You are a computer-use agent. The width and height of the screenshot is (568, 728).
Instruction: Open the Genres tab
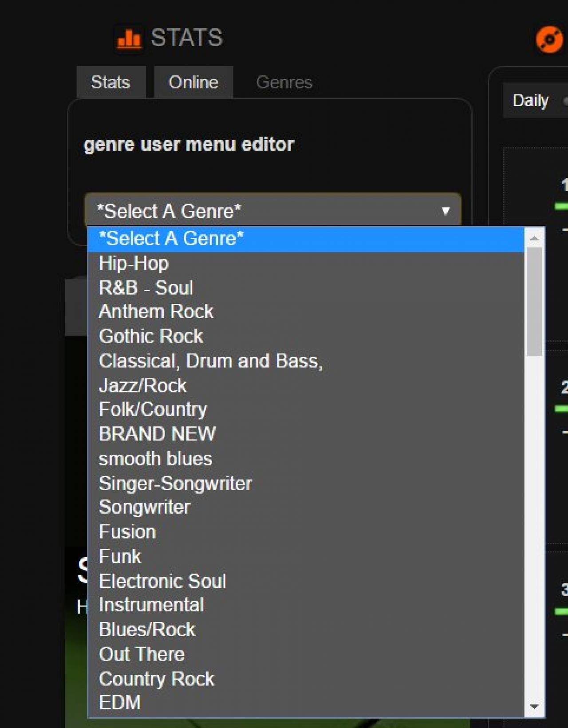click(284, 83)
